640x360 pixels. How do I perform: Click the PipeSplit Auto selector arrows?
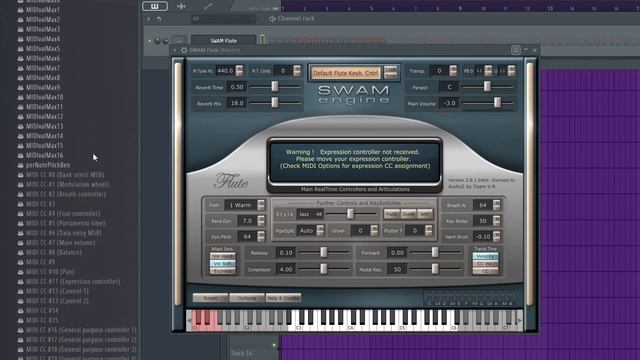click(320, 231)
